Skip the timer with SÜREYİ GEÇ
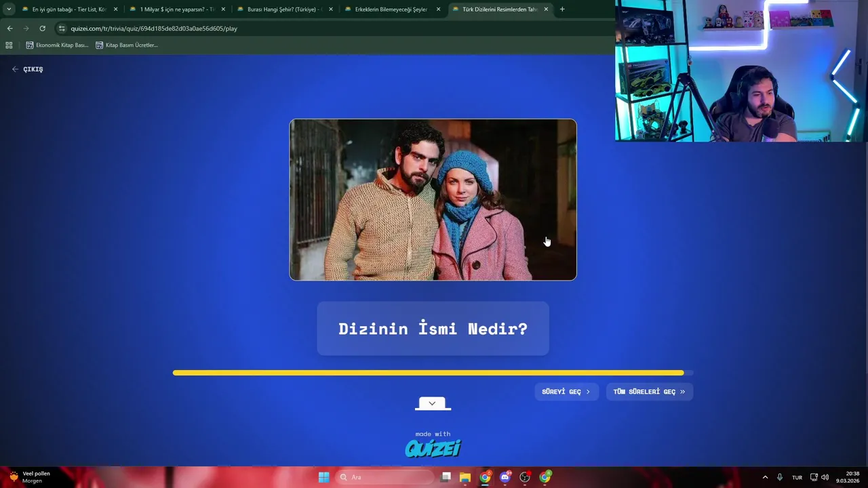 point(566,392)
